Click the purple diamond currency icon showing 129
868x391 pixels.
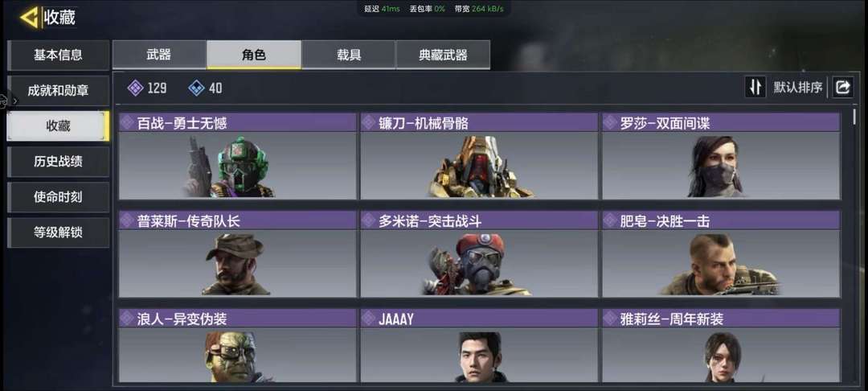click(x=136, y=88)
